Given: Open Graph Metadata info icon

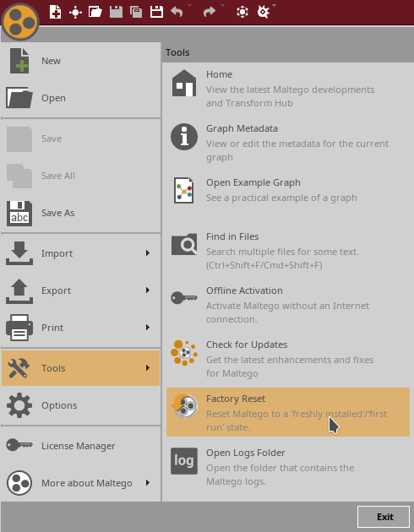Looking at the screenshot, I should (184, 137).
